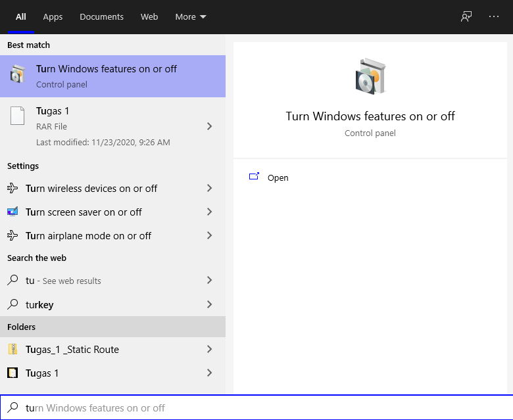Click the airplane icon beside wireless devices
The image size is (513, 420).
12,188
